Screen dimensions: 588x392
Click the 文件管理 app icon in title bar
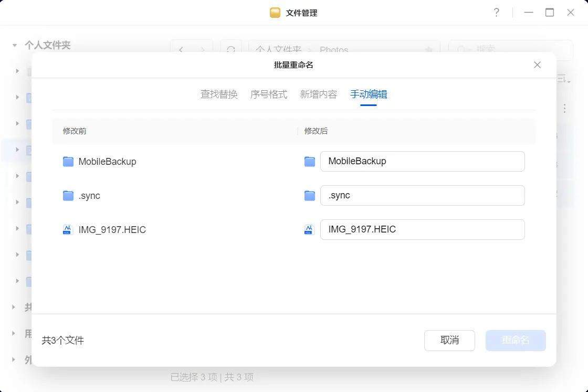[x=275, y=13]
